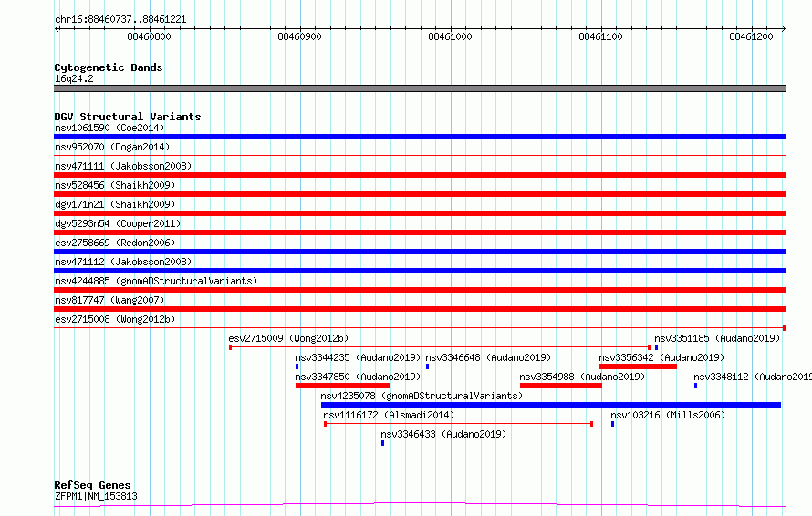The height and width of the screenshot is (516, 812).
Task: Click the magenta ZFPM1 gene line
Action: click(x=420, y=505)
